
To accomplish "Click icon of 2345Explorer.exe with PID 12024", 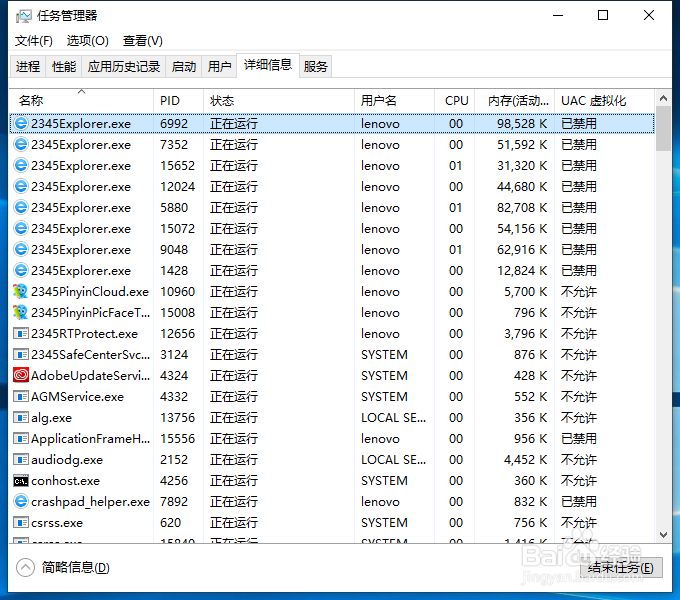I will 21,186.
